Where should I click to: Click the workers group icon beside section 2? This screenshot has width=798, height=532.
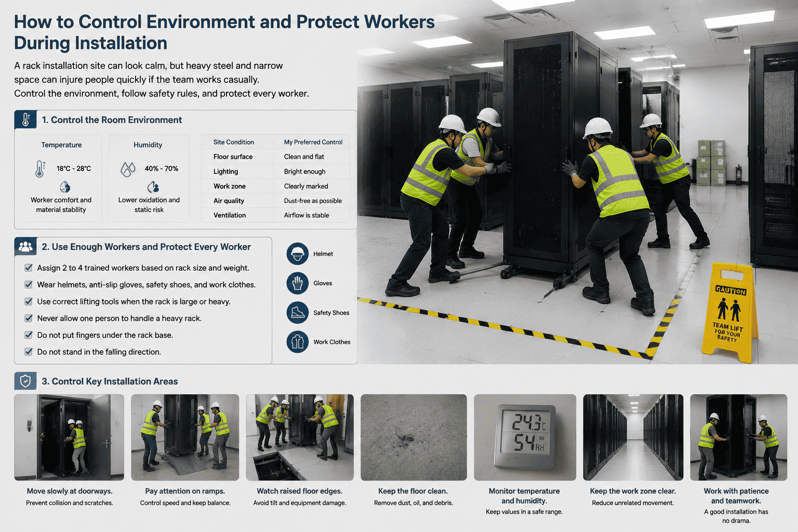tap(25, 246)
